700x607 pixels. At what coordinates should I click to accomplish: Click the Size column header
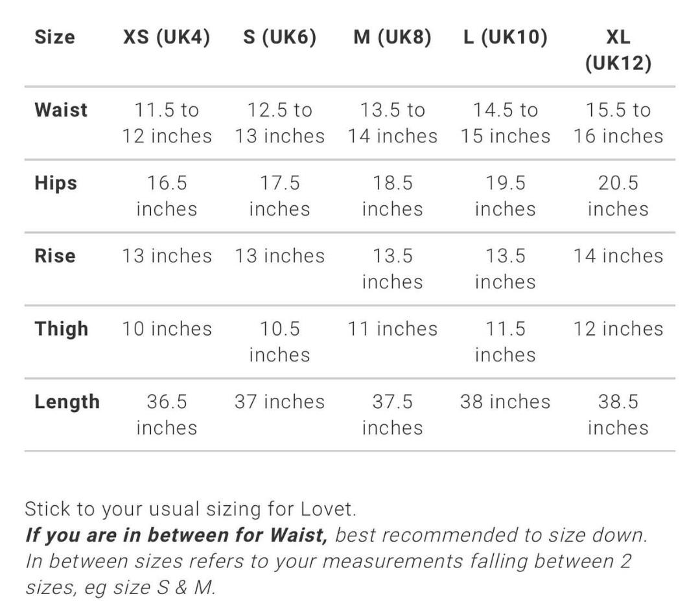pos(54,37)
